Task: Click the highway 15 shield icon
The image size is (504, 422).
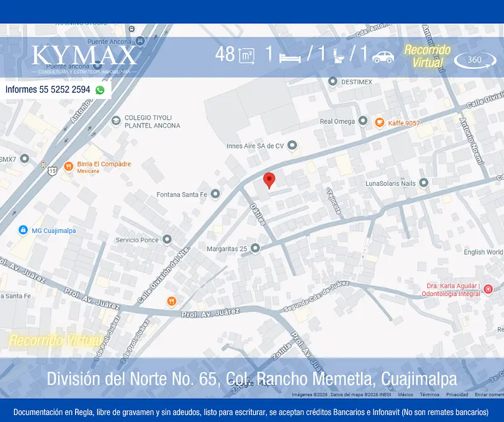Action: 52,171
